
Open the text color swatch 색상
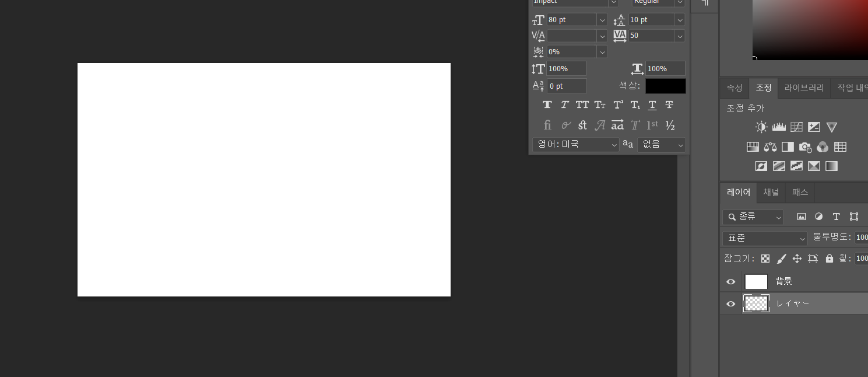point(666,86)
